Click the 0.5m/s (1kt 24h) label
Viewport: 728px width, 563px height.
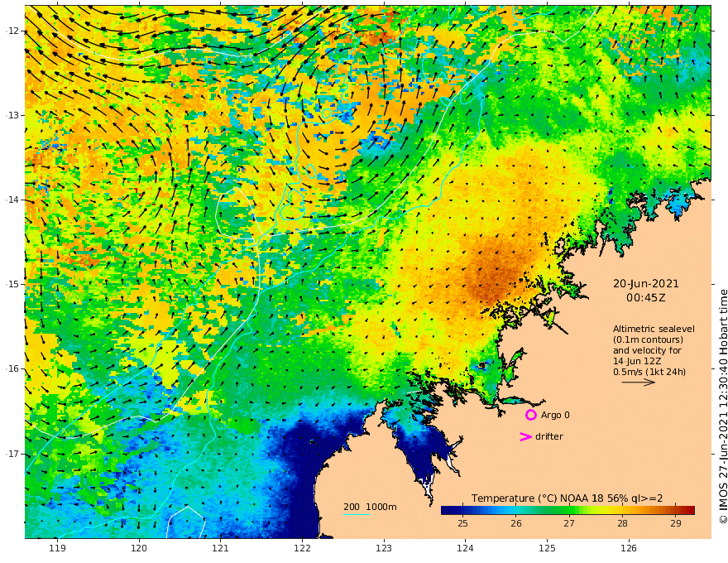[649, 372]
